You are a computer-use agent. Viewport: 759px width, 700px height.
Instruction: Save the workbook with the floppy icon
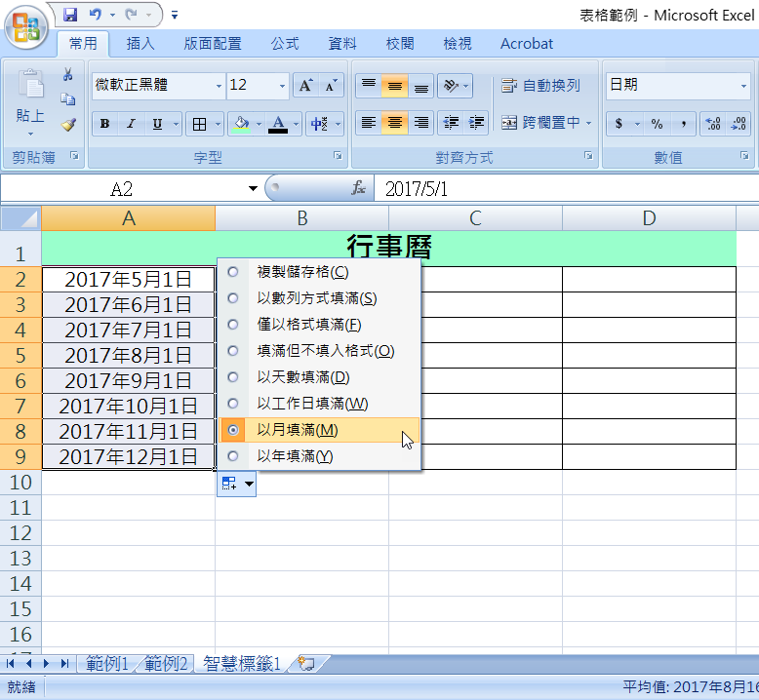tap(70, 15)
